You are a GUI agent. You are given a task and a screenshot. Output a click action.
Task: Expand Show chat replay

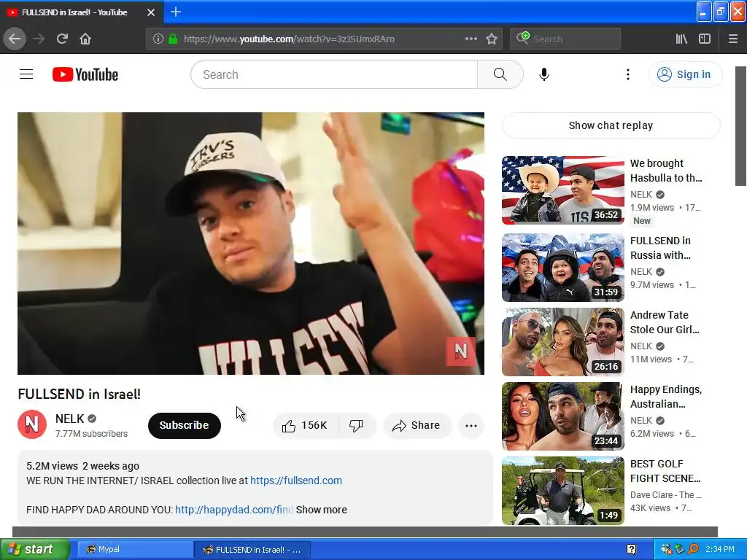coord(611,125)
